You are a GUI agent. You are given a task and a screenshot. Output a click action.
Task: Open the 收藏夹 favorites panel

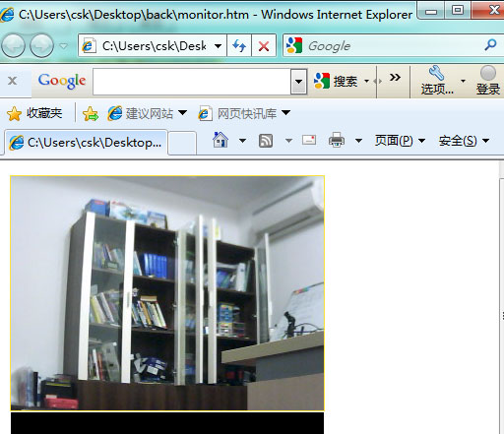(x=34, y=113)
